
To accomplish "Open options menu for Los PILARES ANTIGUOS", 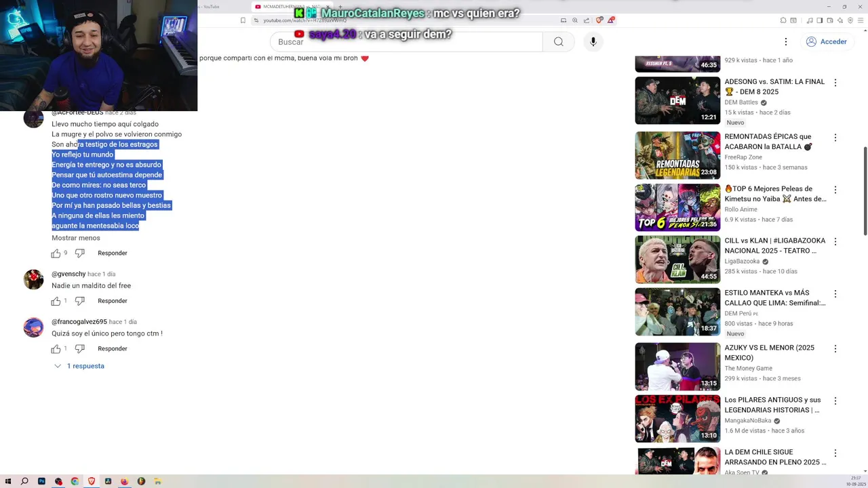I will coord(835,401).
